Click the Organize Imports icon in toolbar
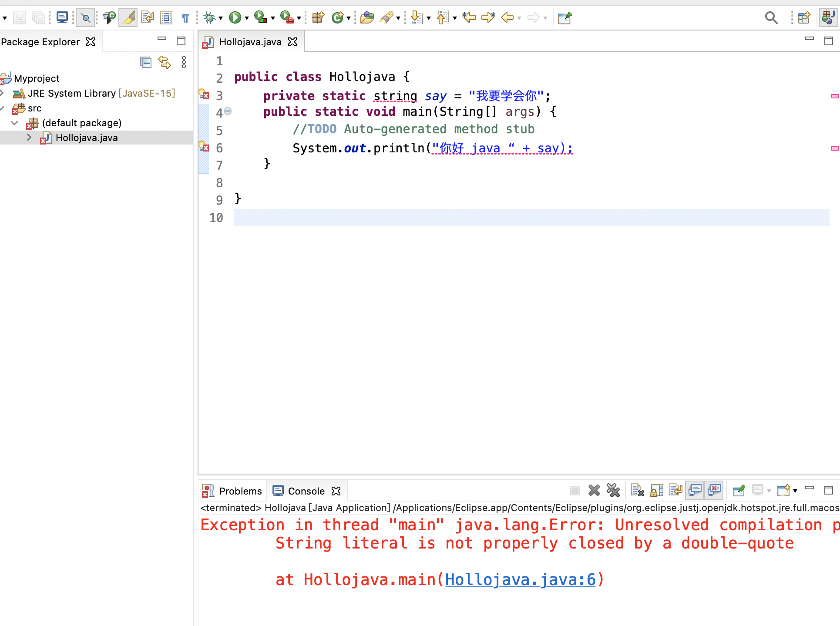Viewport: 840px width, 626px height. coord(147,18)
